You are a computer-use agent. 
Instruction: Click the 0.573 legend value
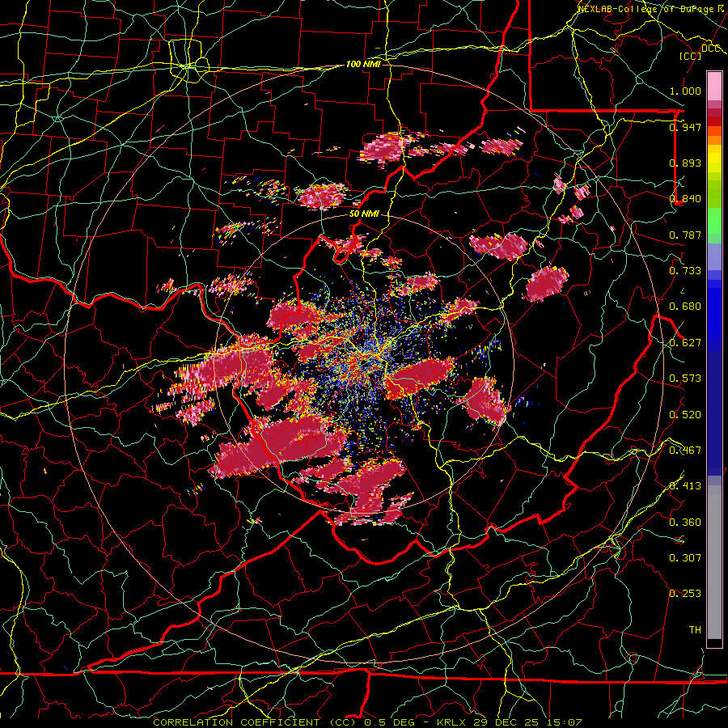[685, 379]
